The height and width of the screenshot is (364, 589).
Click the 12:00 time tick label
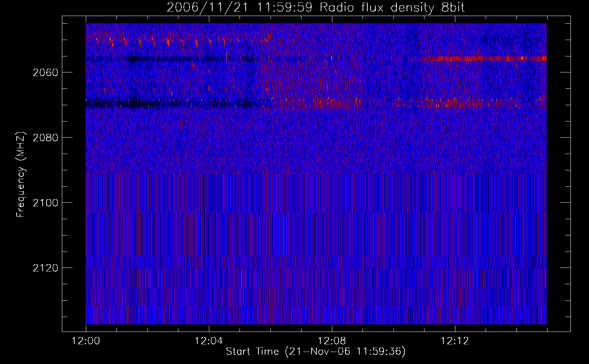86,341
